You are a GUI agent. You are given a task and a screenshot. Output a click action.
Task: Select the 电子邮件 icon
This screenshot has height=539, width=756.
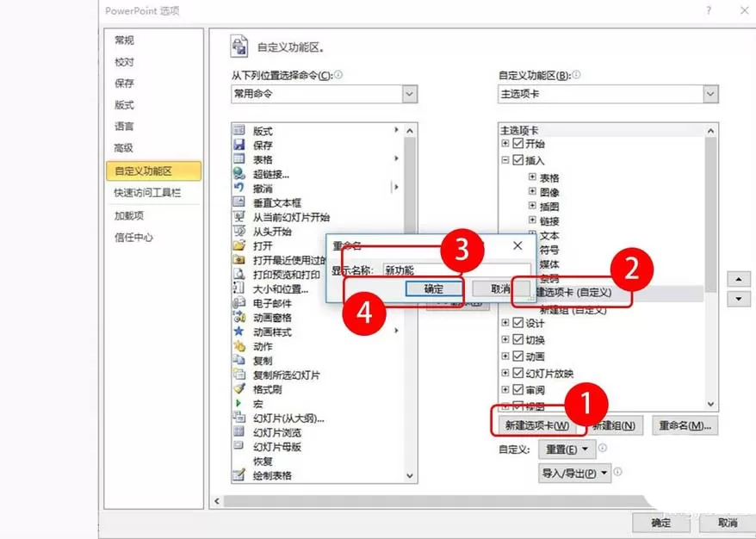[x=239, y=302]
